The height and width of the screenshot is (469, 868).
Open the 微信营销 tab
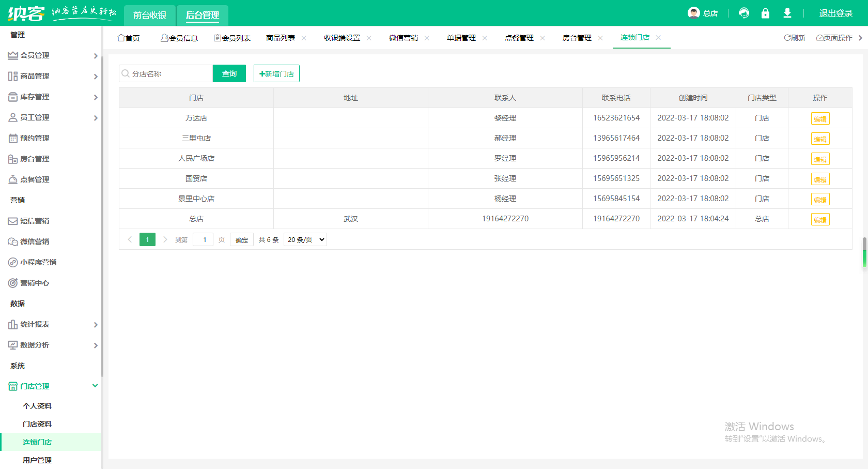[404, 37]
